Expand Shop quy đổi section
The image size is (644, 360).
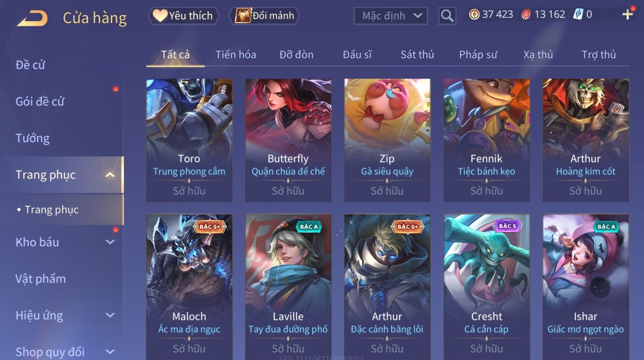tap(110, 352)
